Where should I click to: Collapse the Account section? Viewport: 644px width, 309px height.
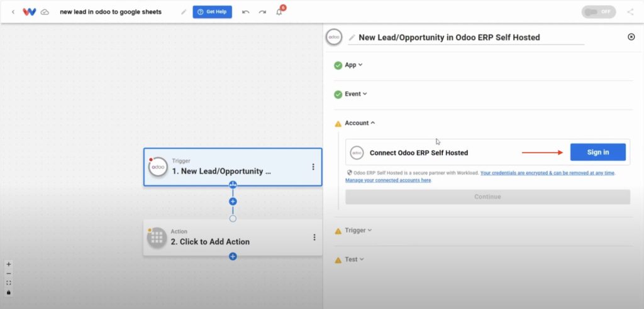(x=360, y=123)
